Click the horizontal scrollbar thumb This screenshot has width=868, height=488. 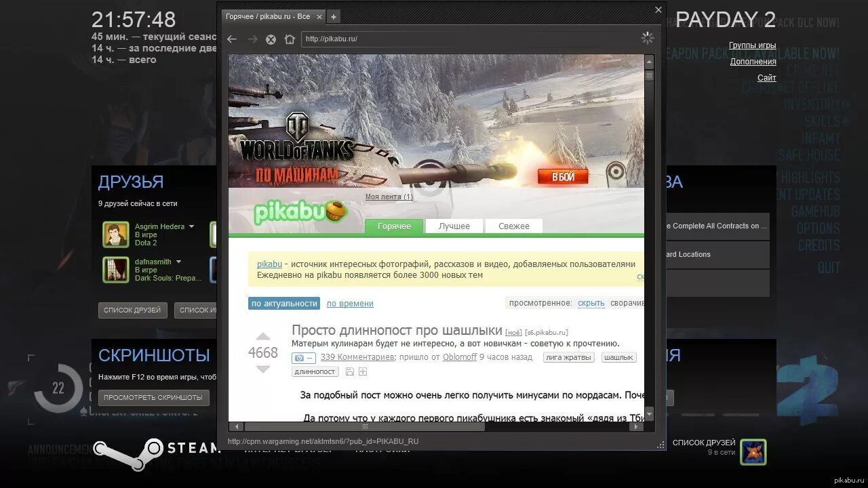365,427
